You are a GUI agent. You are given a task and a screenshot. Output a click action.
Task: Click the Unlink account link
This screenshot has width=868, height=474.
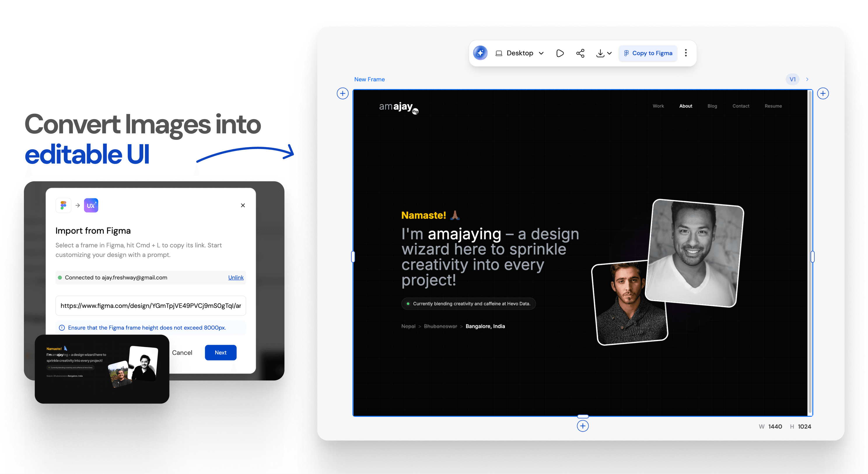[x=236, y=278]
